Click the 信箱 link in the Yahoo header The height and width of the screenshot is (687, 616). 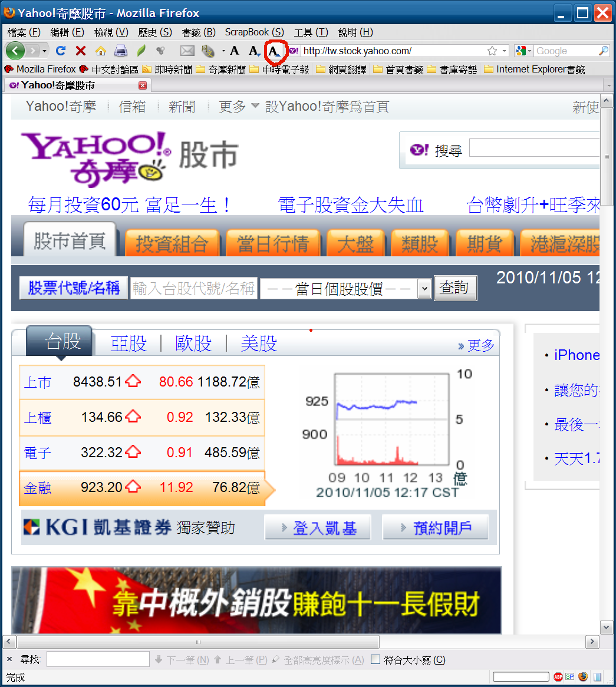click(x=132, y=107)
